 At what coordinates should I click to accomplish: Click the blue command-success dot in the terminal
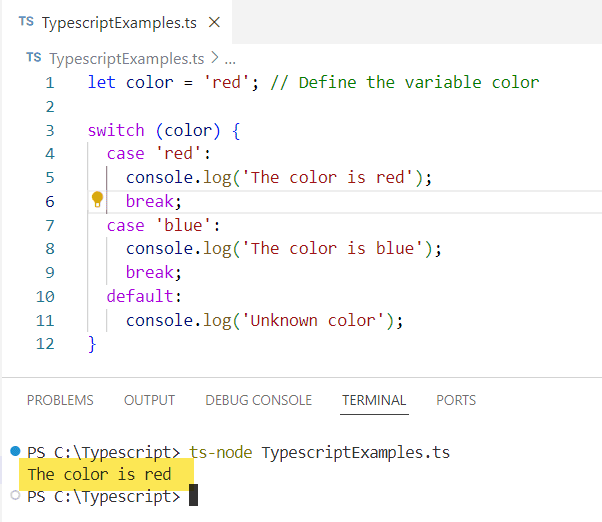pyautogui.click(x=15, y=451)
